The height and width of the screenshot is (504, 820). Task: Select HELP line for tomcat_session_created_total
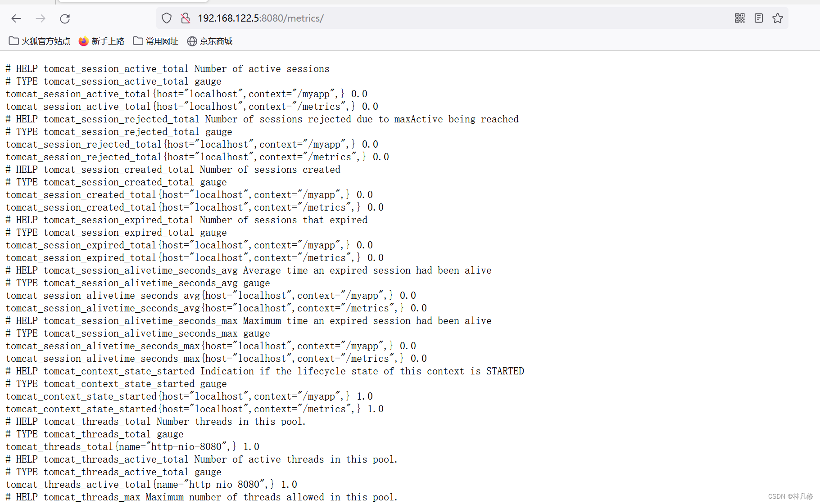click(173, 170)
